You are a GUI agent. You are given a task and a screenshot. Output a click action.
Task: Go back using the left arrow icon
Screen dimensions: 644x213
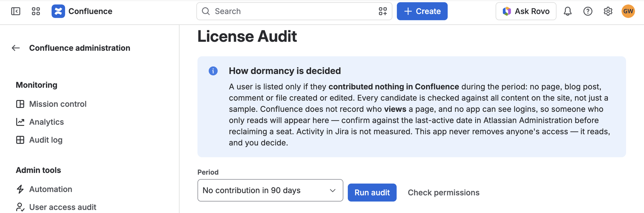[x=16, y=48]
